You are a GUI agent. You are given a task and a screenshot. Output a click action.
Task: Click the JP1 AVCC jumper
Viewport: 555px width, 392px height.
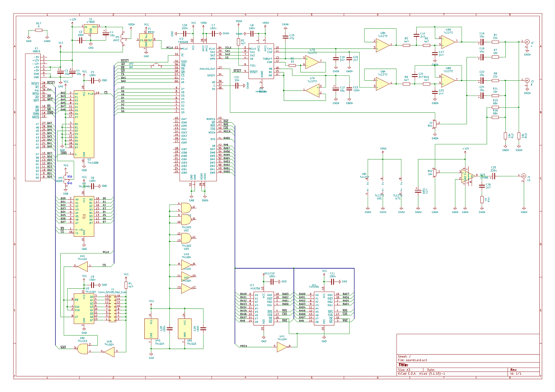pos(122,39)
